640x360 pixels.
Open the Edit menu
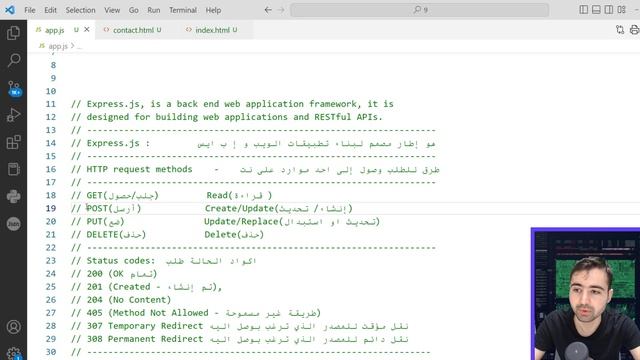click(50, 10)
